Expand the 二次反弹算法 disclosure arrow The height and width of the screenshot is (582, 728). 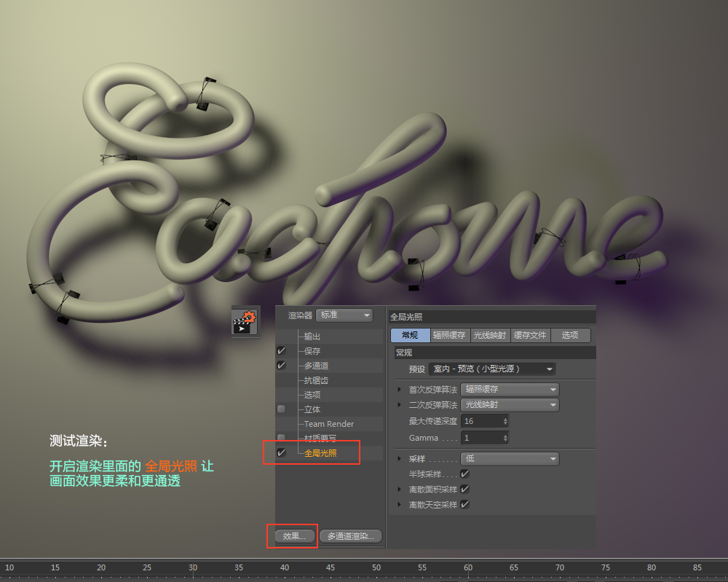399,405
